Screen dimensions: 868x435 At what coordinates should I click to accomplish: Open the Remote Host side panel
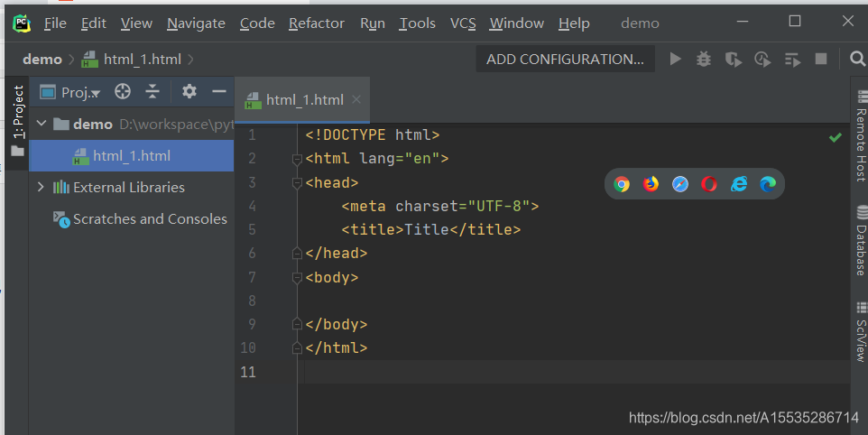[x=861, y=136]
